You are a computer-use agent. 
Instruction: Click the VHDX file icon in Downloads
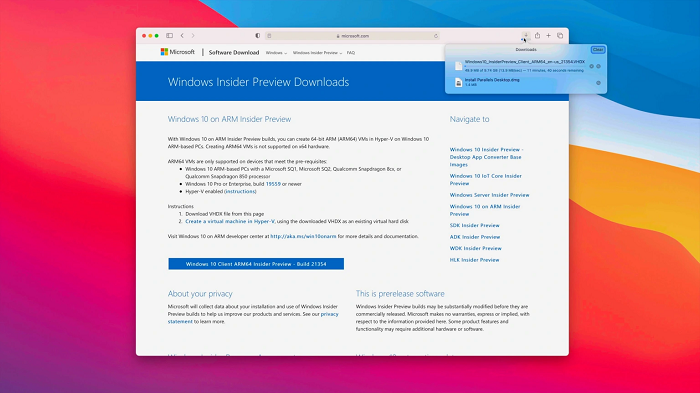click(x=458, y=66)
